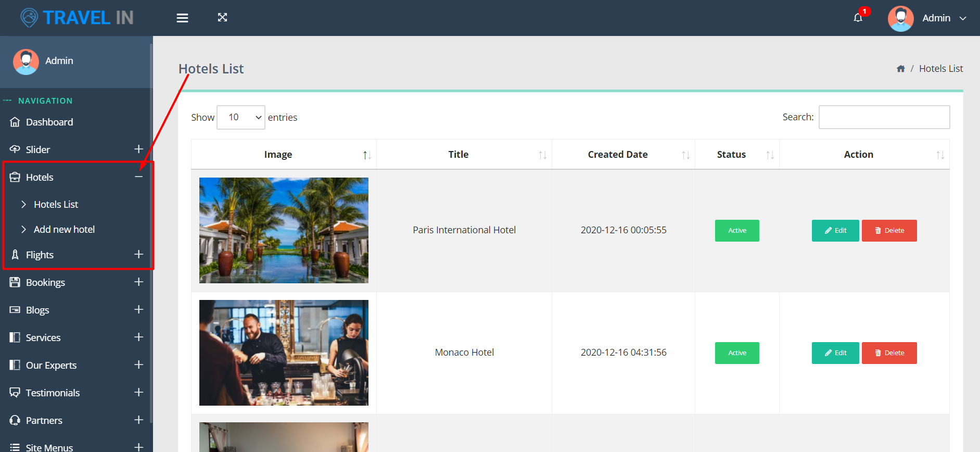The image size is (980, 452).
Task: Click the Flights rocket icon
Action: click(x=15, y=255)
